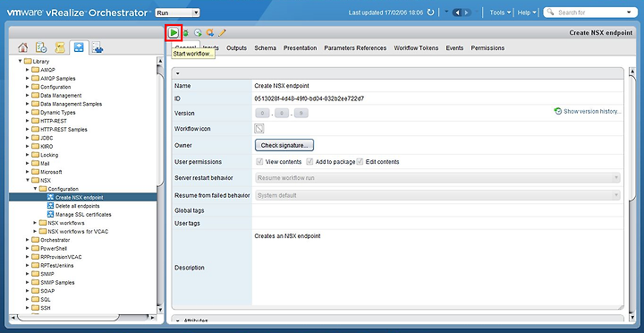The image size is (644, 333).
Task: Open the Parameters References tab
Action: pos(355,48)
